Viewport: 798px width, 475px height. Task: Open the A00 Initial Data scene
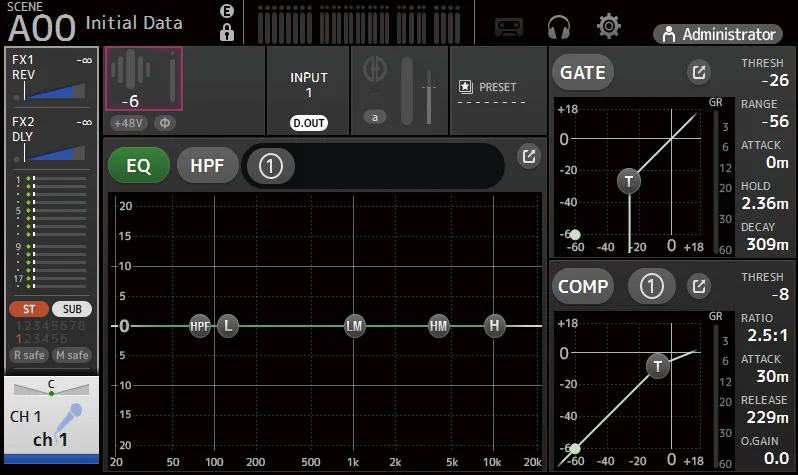(x=95, y=24)
